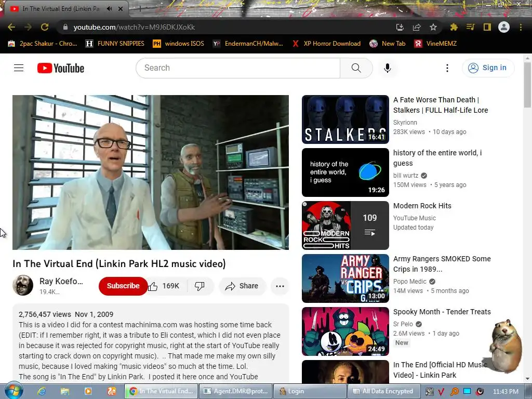Open Spooky Month - Tender Treats title
Image resolution: width=532 pixels, height=399 pixels.
click(x=442, y=312)
